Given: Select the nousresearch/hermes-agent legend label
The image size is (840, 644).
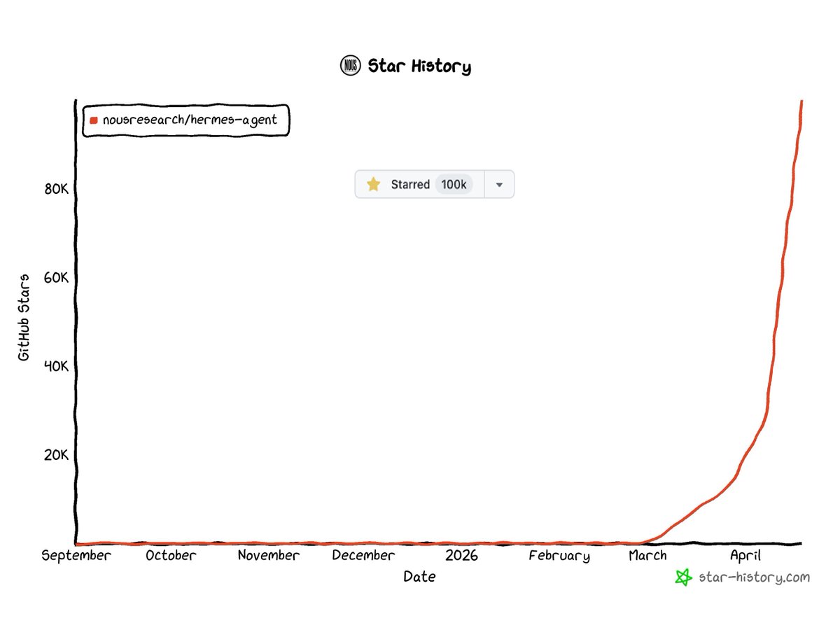Looking at the screenshot, I should point(190,120).
